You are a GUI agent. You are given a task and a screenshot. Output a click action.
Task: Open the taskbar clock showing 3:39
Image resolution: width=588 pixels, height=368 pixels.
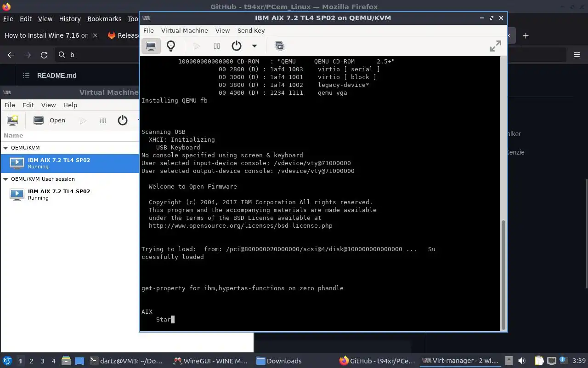pos(579,361)
